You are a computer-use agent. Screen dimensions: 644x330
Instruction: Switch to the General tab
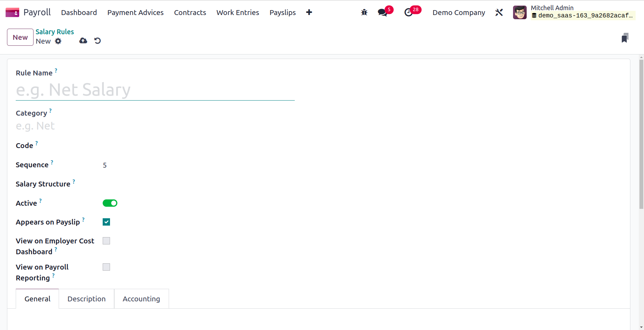point(37,299)
